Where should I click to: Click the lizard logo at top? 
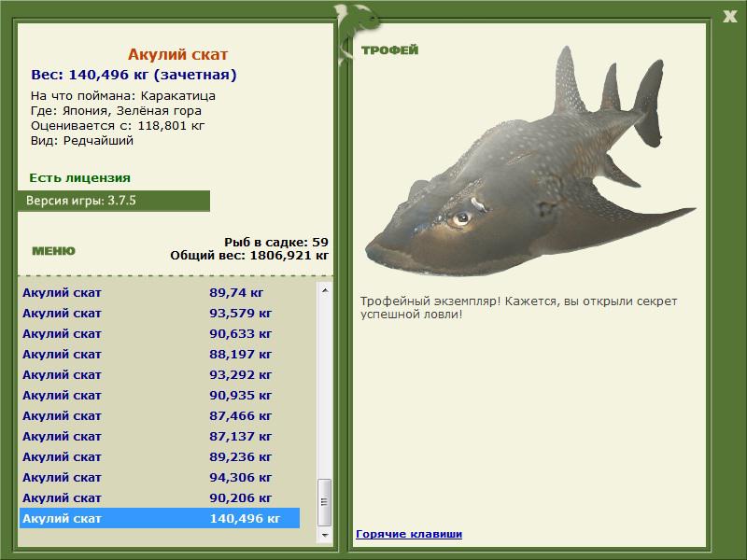point(357,34)
